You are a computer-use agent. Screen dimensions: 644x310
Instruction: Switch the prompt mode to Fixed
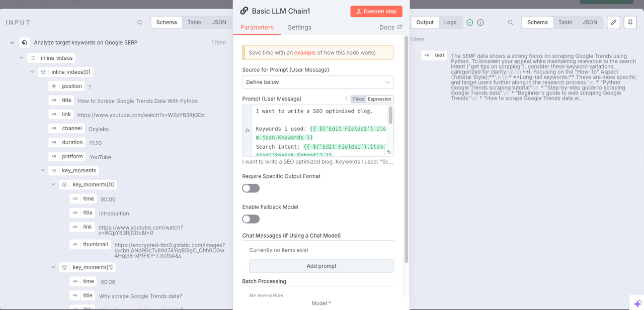pos(358,99)
